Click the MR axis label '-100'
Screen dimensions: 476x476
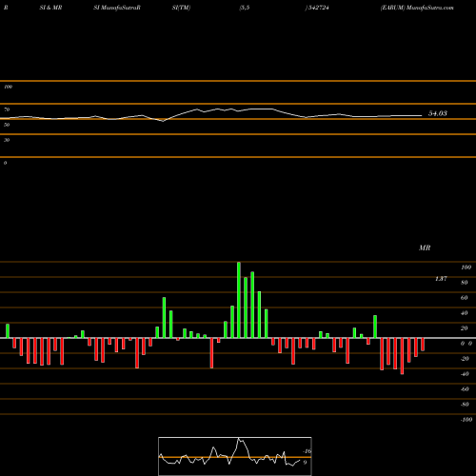pos(466,420)
